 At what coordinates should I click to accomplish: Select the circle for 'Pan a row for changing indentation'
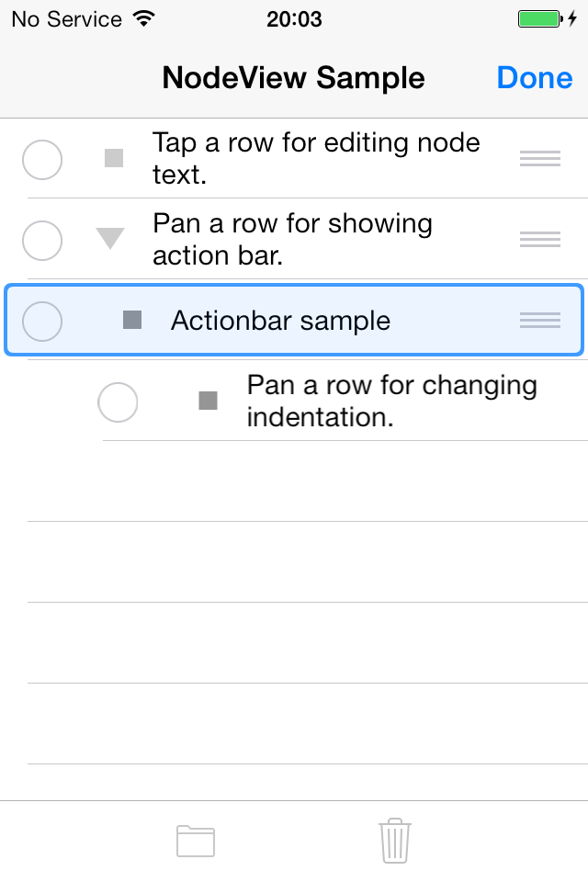click(x=118, y=402)
